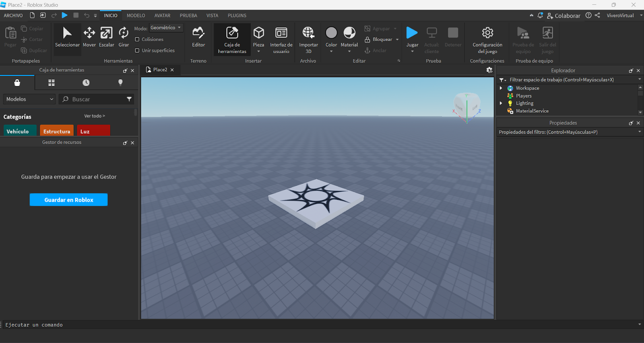Open viewport settings gear icon
Image resolution: width=644 pixels, height=343 pixels.
489,70
